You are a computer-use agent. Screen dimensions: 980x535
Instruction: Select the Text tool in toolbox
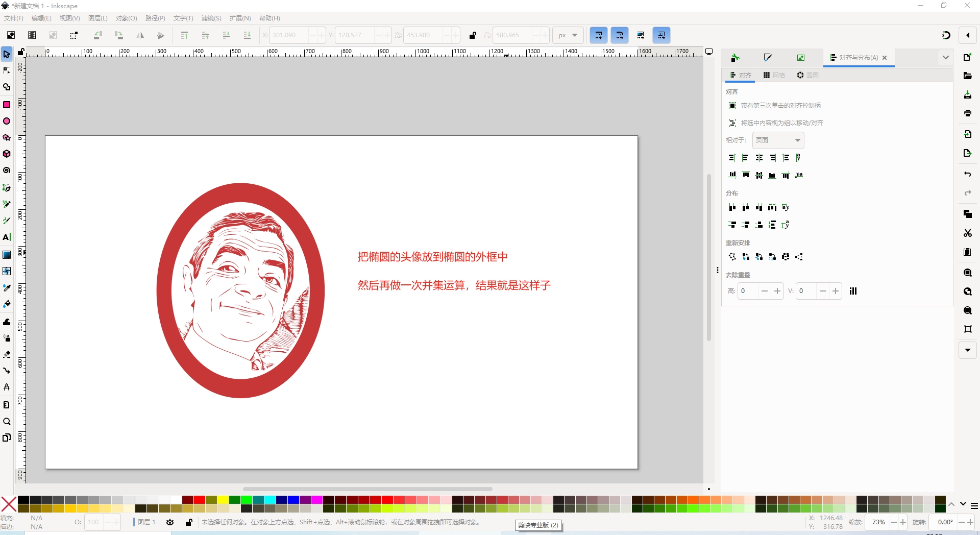tap(7, 237)
